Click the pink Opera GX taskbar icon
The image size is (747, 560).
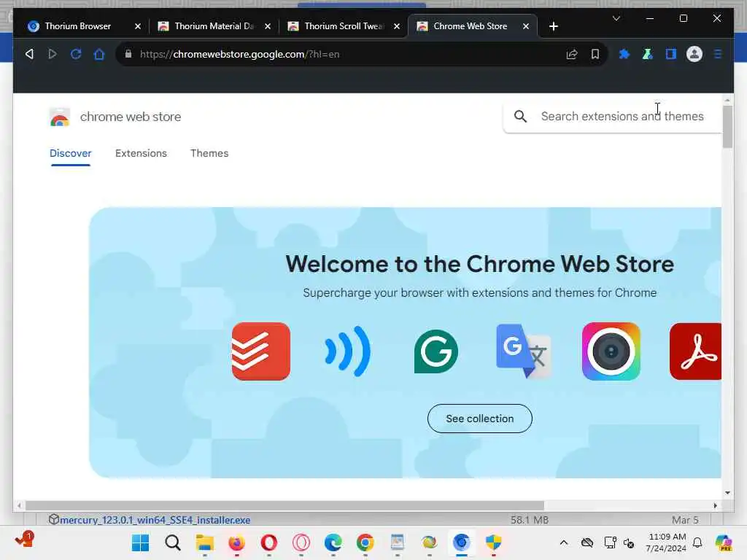301,542
